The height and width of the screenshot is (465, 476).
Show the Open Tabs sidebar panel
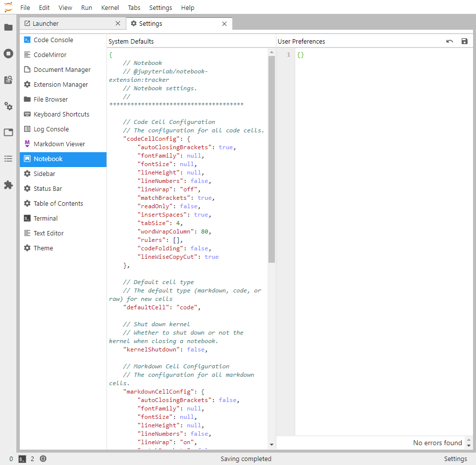click(x=8, y=132)
